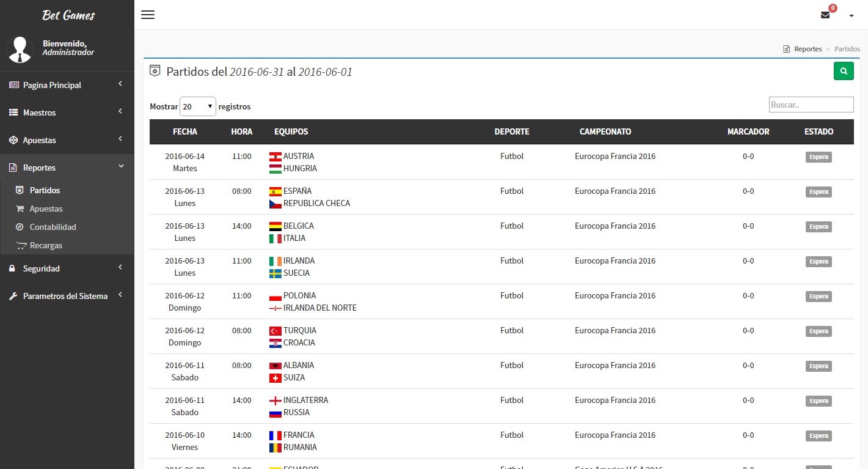The image size is (868, 469).
Task: Open Recargas from the Reportes submenu
Action: tap(46, 245)
